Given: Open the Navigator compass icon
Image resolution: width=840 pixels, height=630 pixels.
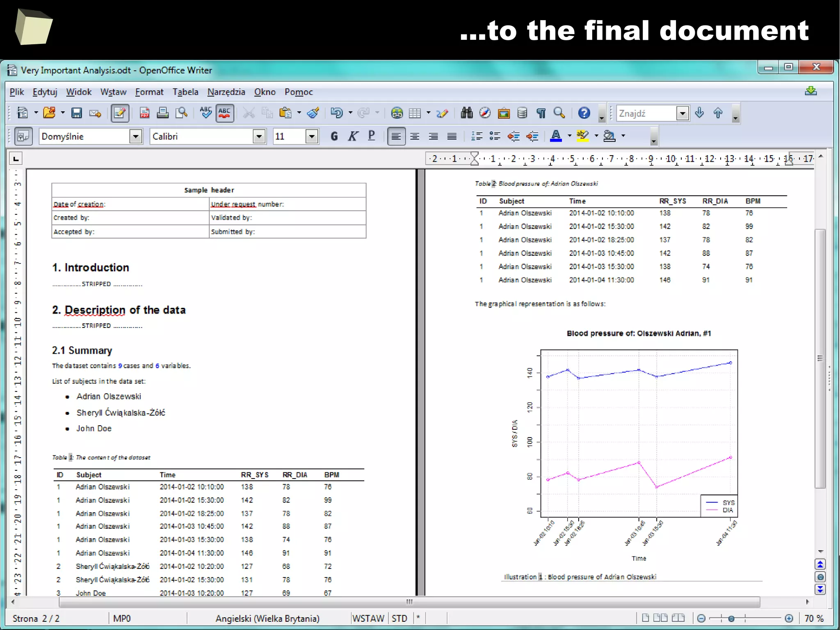Looking at the screenshot, I should click(485, 113).
